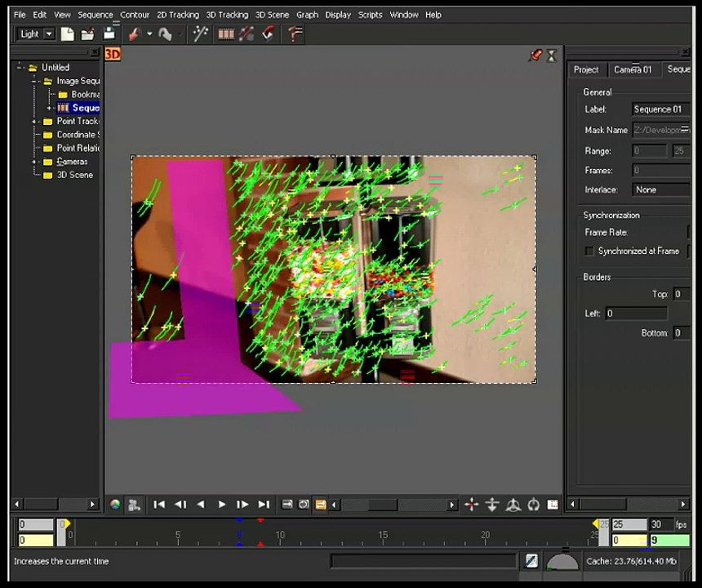Screen dimensions: 702x588
Task: Click the Left border input field
Action: pos(636,314)
